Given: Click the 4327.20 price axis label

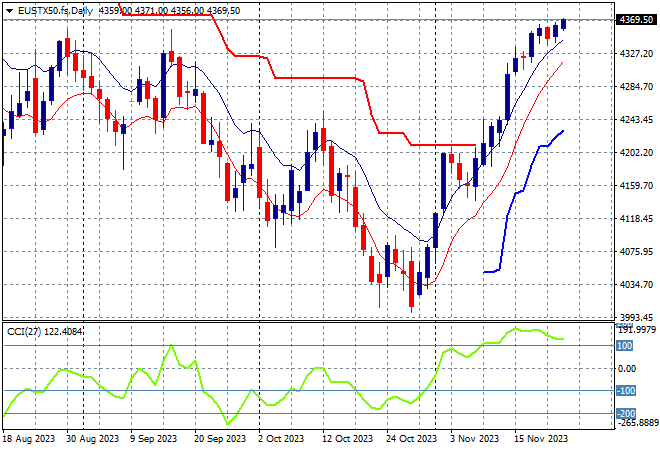Looking at the screenshot, I should pos(636,53).
